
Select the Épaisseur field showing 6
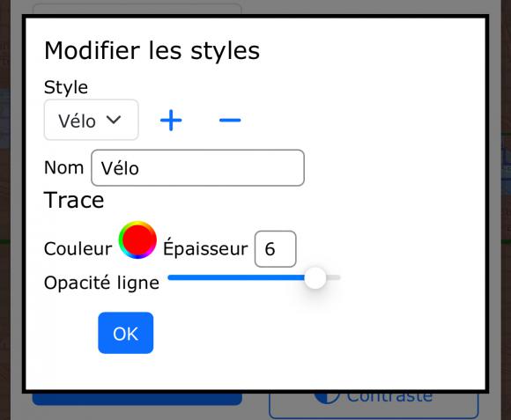pos(276,249)
